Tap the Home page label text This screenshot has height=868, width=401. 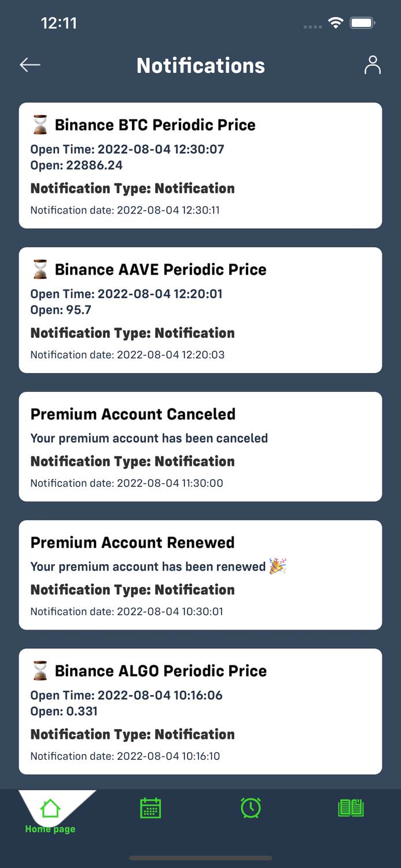(x=50, y=829)
